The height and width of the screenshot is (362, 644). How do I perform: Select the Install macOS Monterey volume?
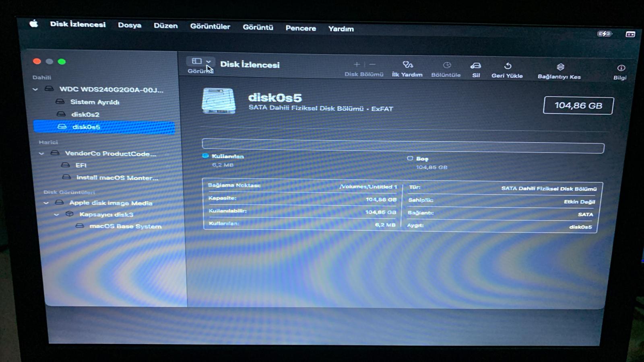tap(117, 177)
